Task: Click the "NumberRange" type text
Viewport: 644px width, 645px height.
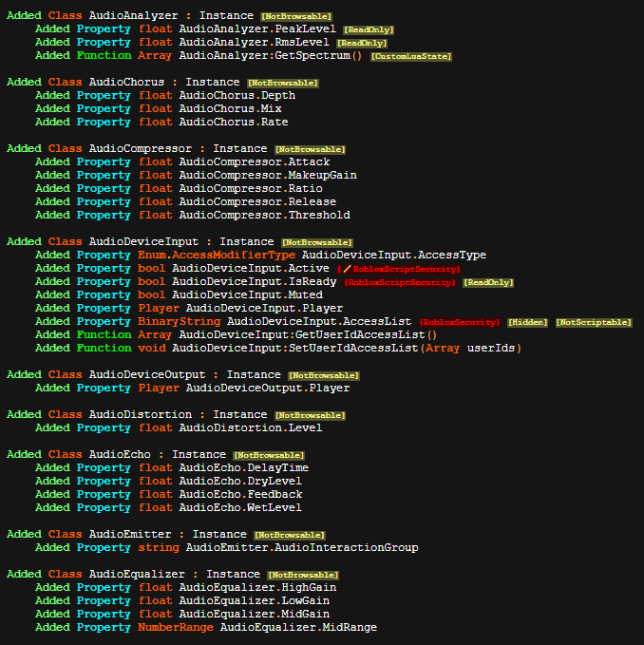Action: pyautogui.click(x=176, y=627)
